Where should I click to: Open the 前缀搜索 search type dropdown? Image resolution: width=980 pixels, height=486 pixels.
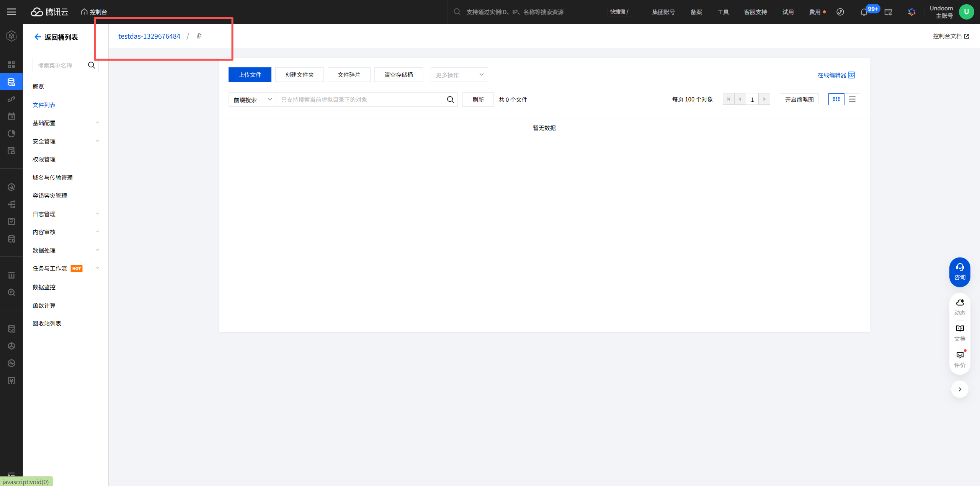pos(252,99)
